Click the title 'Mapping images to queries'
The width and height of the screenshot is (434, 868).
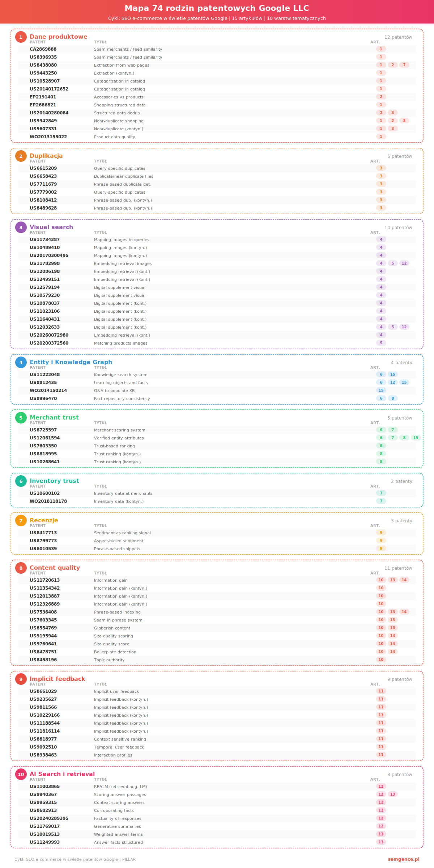pyautogui.click(x=122, y=240)
